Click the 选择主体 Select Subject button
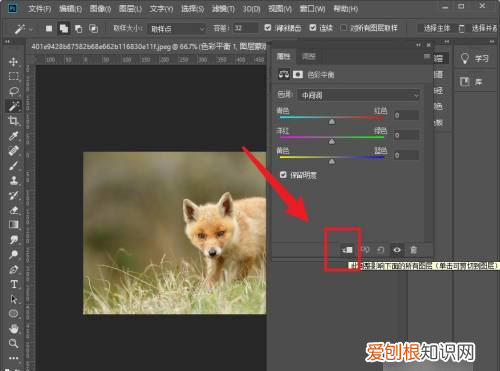This screenshot has width=500, height=371. pos(437,28)
